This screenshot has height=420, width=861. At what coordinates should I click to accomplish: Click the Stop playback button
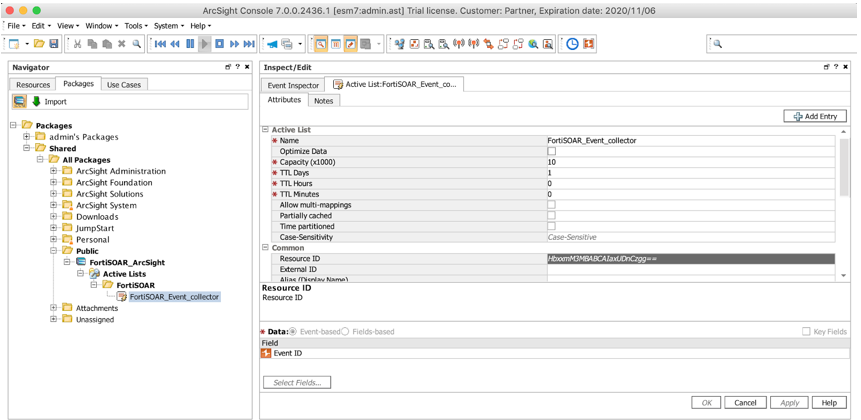[x=220, y=44]
